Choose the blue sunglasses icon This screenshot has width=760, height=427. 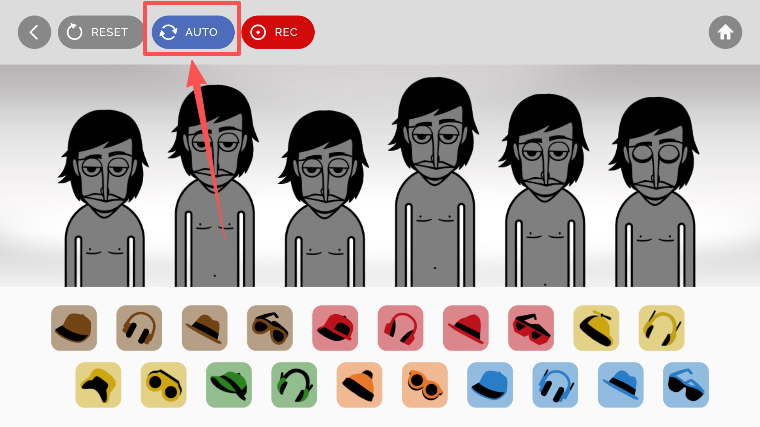686,385
